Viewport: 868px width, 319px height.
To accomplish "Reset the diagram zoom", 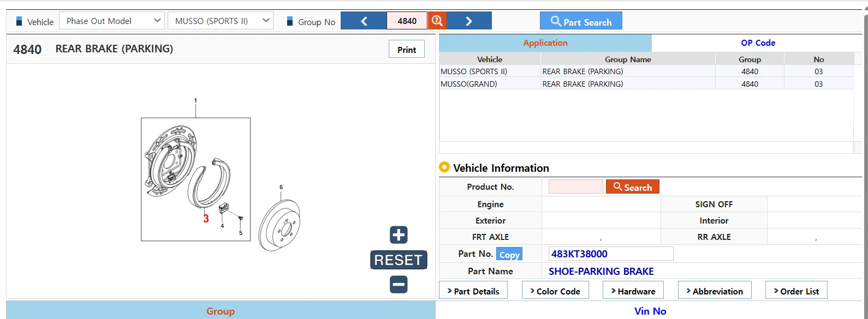I will [x=399, y=260].
